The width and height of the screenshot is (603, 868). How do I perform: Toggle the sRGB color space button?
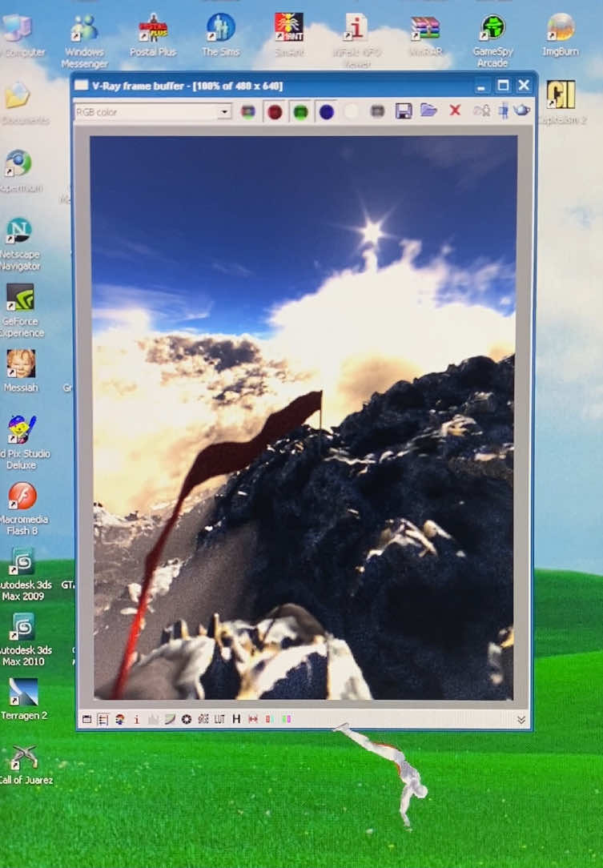click(x=203, y=719)
